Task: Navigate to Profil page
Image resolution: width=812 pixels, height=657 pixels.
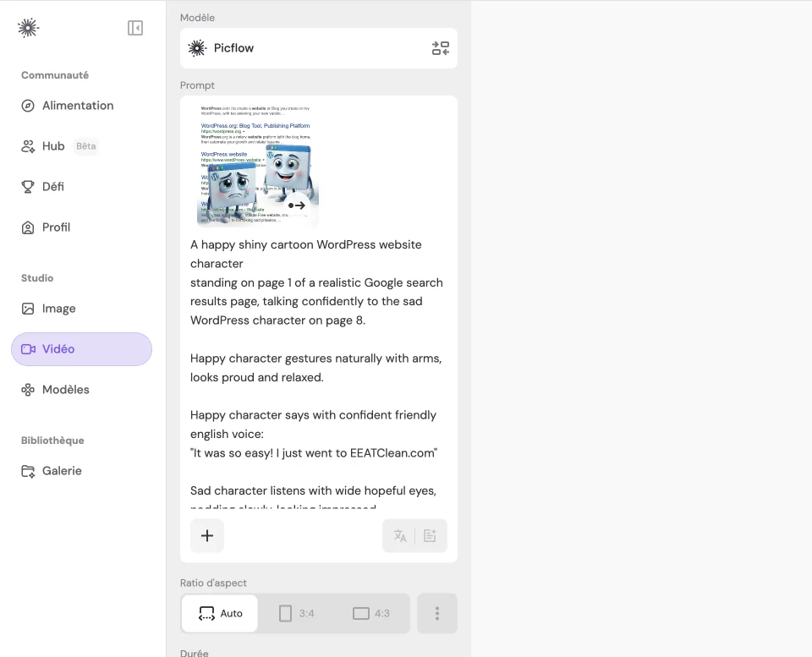Action: click(x=56, y=227)
